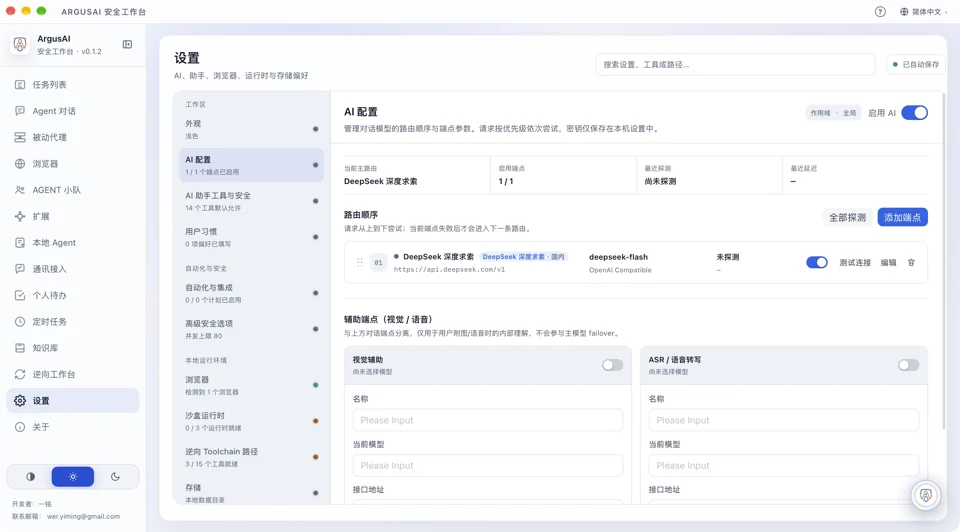960x532 pixels.
Task: Open the 通讯接入 message icon
Action: 20,269
